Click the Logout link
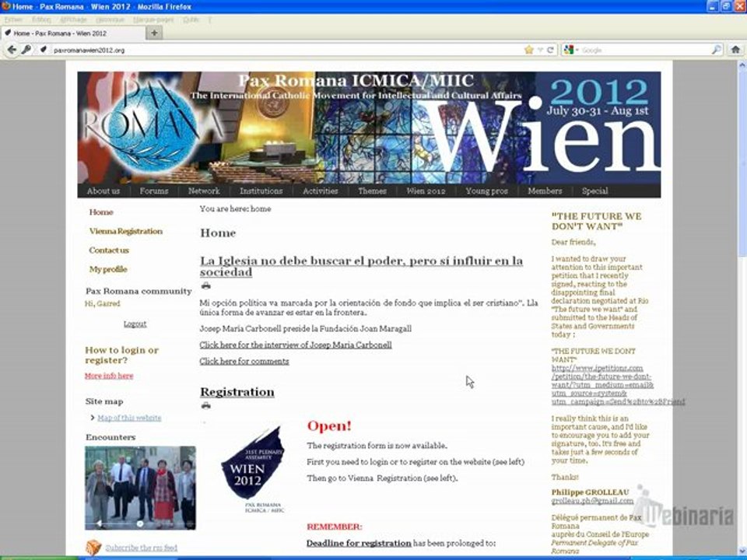The image size is (747, 560). tap(135, 324)
